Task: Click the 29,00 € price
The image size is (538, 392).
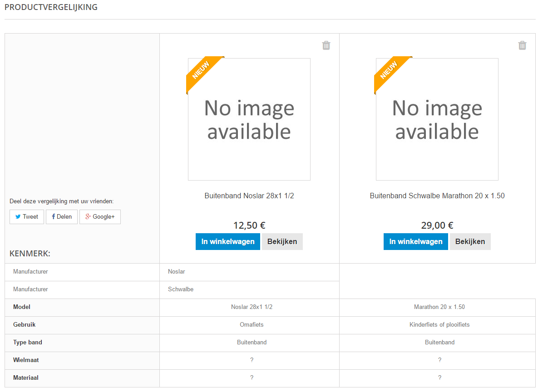Action: coord(437,225)
